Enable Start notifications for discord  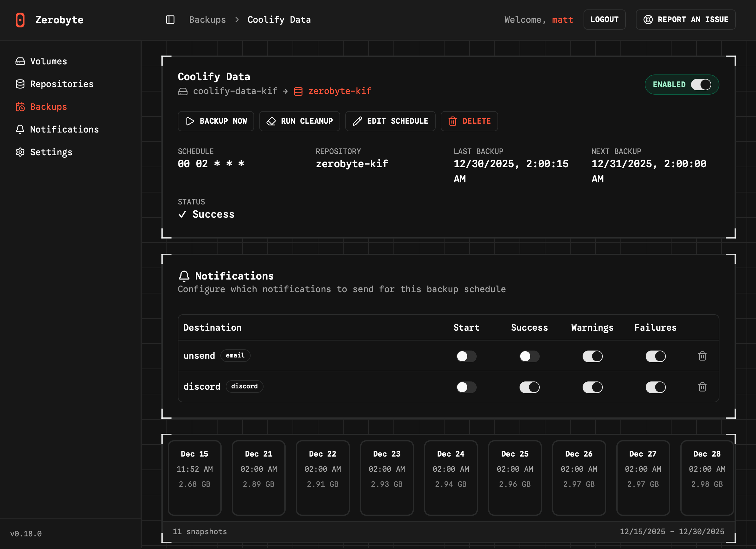point(466,387)
